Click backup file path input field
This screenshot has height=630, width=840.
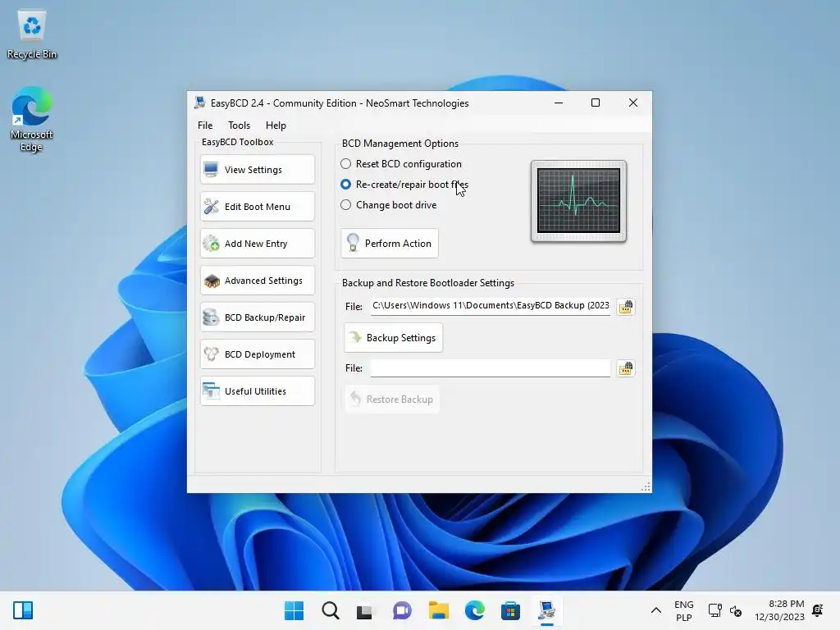[x=491, y=306]
